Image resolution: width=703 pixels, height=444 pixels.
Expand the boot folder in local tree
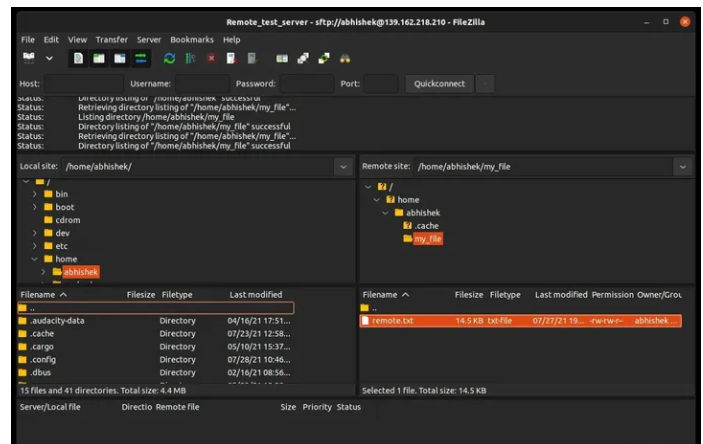(x=35, y=207)
